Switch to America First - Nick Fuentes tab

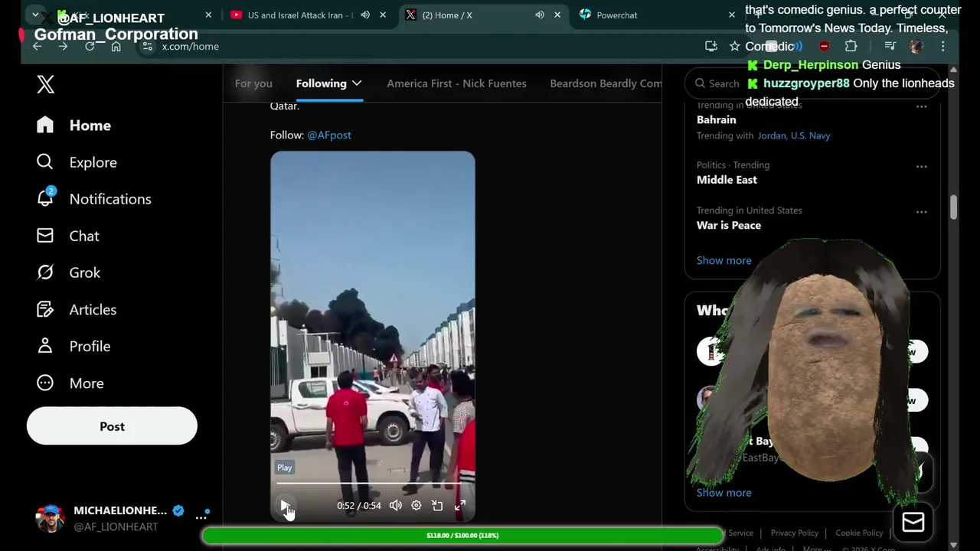pyautogui.click(x=456, y=83)
